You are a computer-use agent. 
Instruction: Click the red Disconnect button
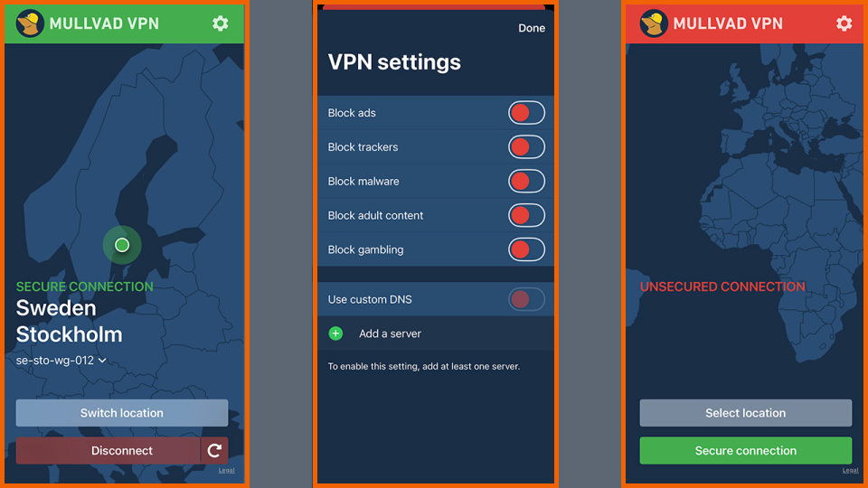108,450
